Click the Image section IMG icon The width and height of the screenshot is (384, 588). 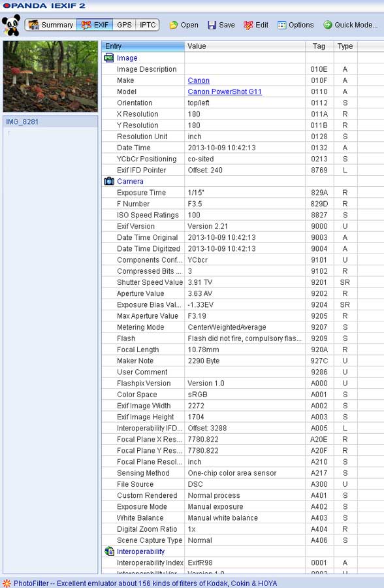click(109, 57)
